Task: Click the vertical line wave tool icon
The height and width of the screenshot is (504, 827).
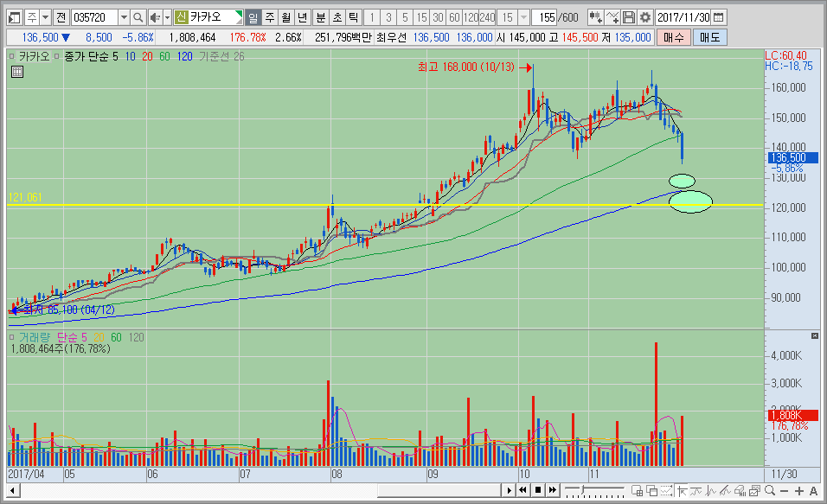Action: point(711,491)
